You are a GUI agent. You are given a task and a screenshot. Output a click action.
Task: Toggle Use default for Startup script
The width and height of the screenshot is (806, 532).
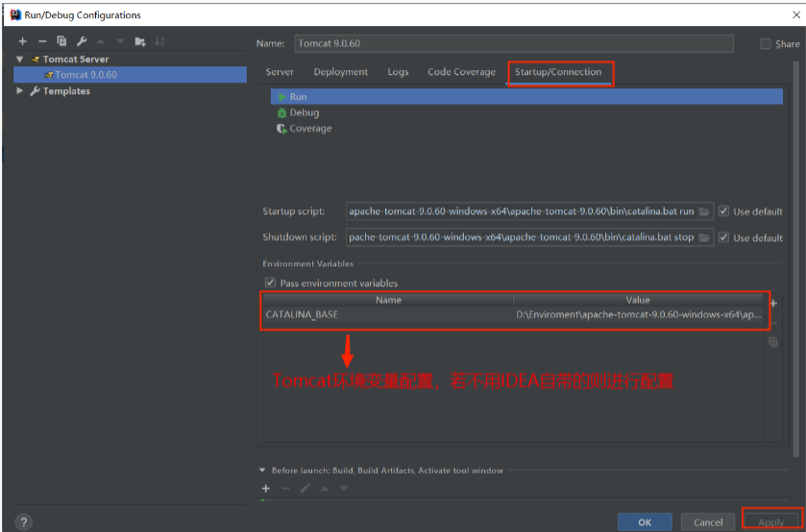pos(723,211)
